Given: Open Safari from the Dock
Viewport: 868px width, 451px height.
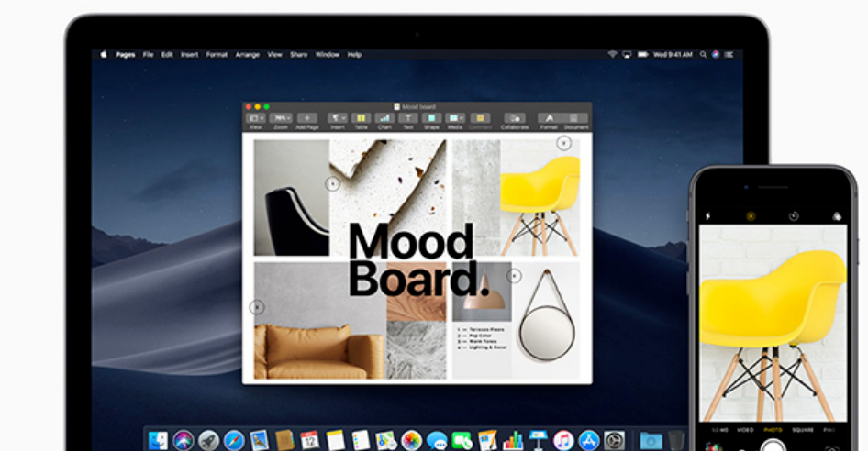Looking at the screenshot, I should tap(234, 440).
